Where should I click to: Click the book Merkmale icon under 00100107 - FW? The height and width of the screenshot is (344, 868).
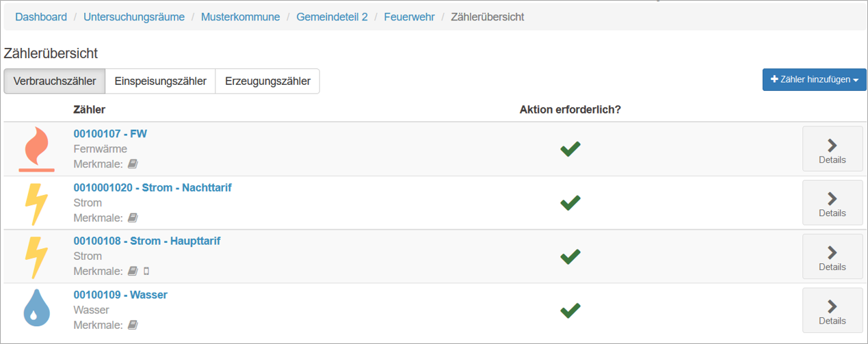pyautogui.click(x=133, y=164)
